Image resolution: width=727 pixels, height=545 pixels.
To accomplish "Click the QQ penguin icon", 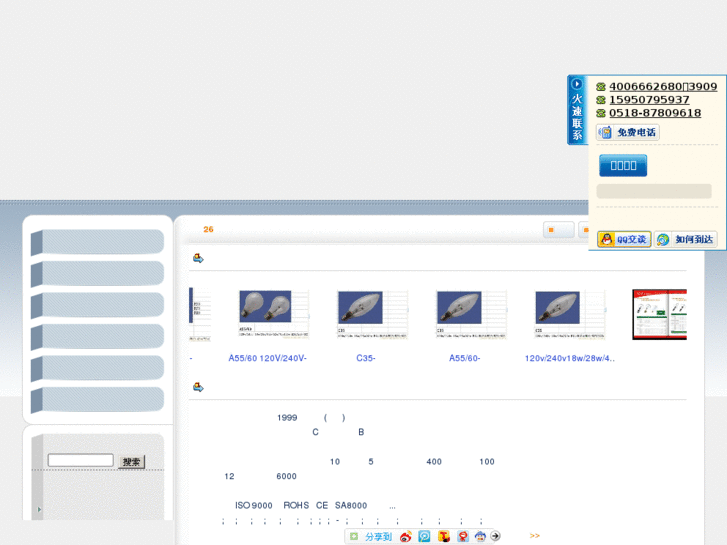I will 606,239.
